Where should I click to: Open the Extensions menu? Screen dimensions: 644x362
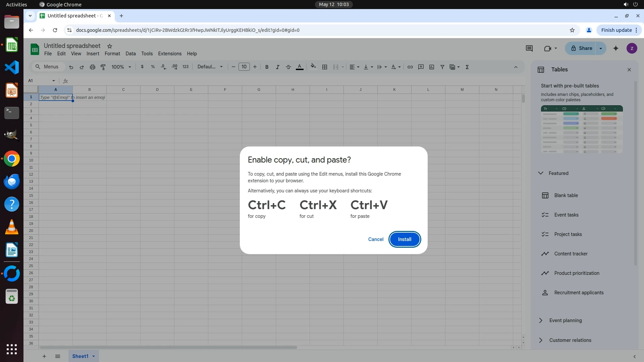169,54
